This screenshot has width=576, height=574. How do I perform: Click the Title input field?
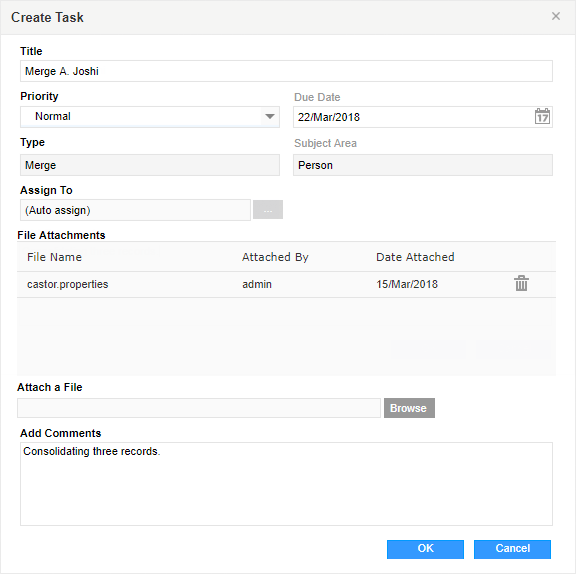pos(286,71)
